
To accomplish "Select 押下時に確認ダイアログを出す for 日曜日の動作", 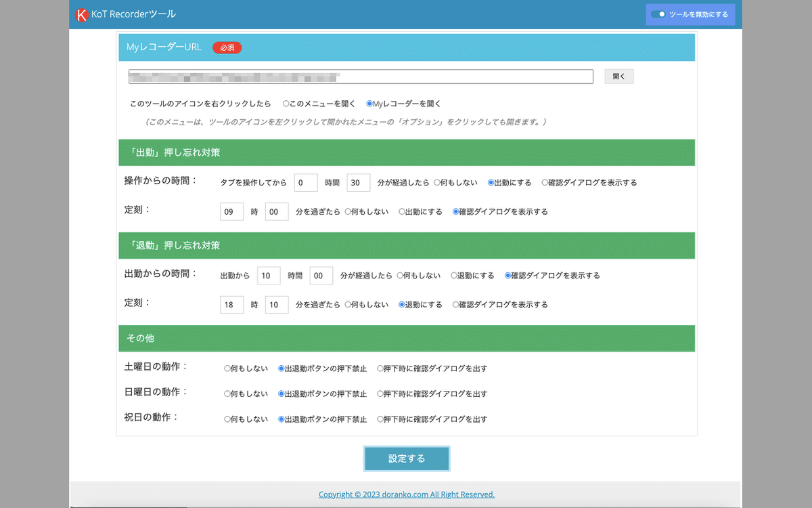I will [x=380, y=394].
